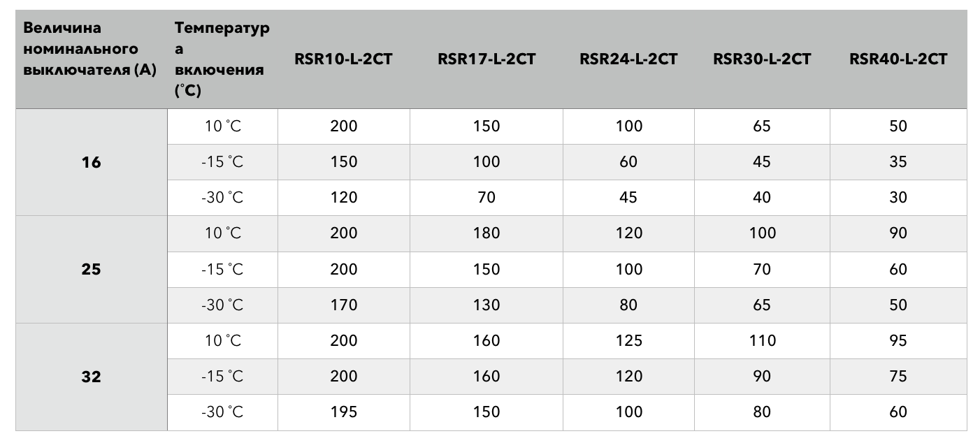The width and height of the screenshot is (980, 436).
Task: Click the 195 value under RSR10-L-2CT
Action: tap(343, 412)
